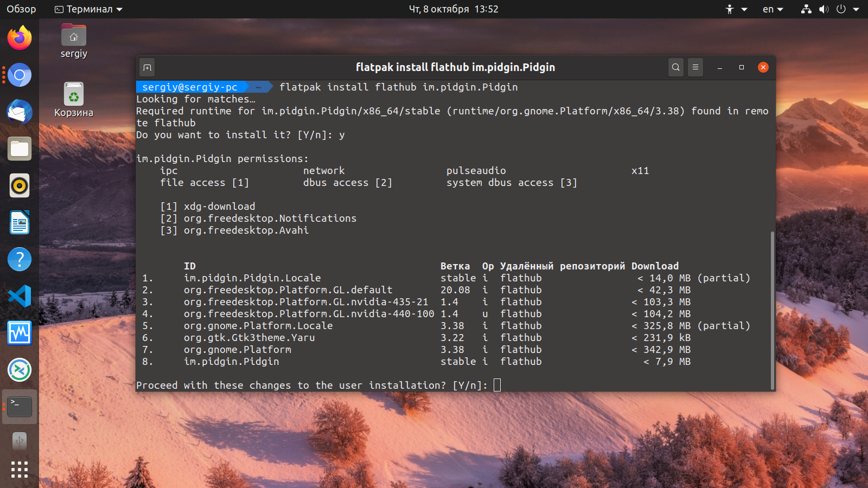Open the Help icon in dock

coord(20,259)
